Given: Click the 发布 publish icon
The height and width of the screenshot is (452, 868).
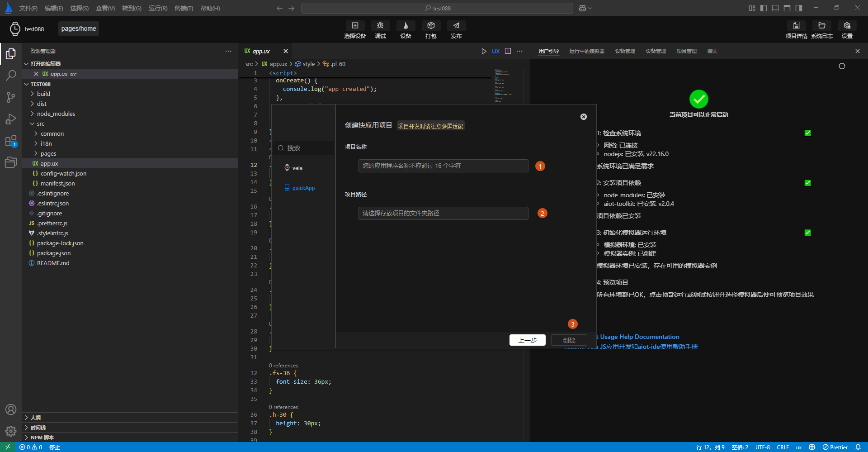Looking at the screenshot, I should tap(456, 26).
